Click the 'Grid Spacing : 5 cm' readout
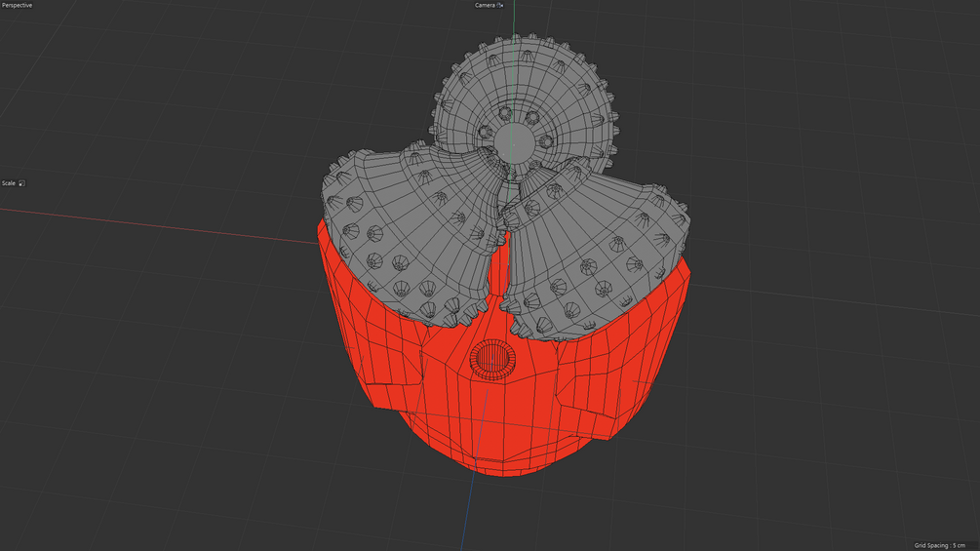 pos(939,545)
